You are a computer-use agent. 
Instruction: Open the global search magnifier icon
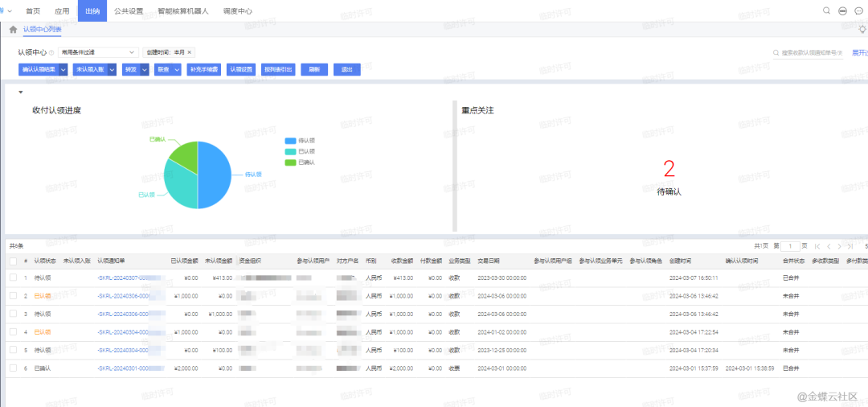coord(827,11)
